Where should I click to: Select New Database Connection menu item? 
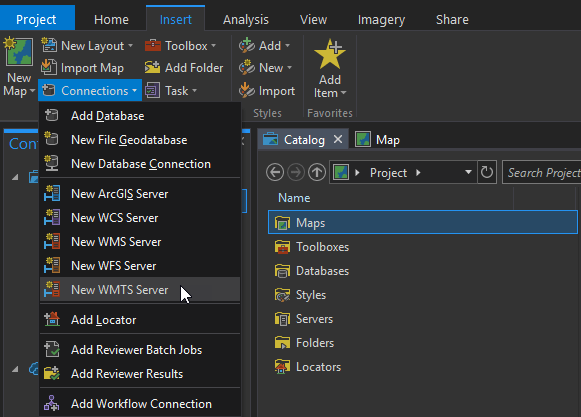[140, 164]
